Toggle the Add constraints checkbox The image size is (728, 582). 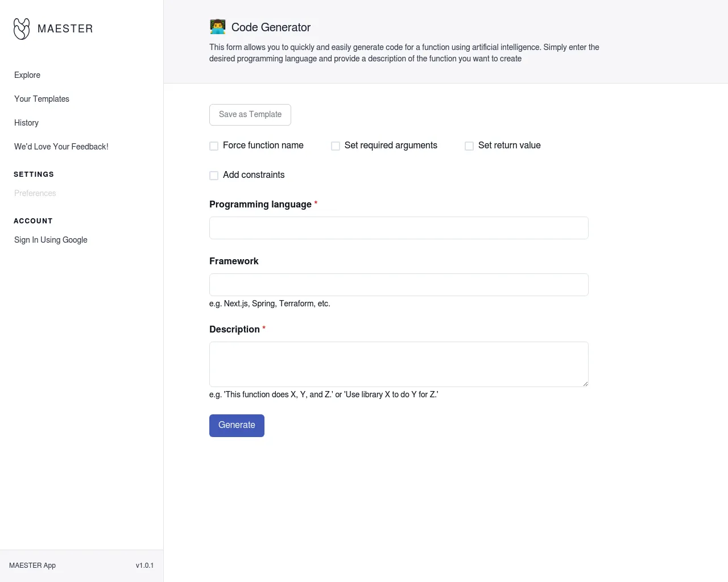click(x=214, y=176)
